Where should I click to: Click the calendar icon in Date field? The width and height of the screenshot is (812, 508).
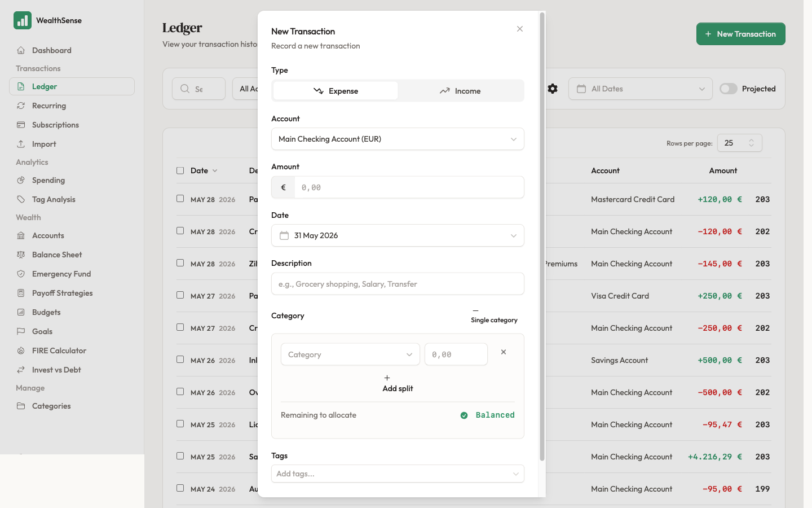click(284, 235)
